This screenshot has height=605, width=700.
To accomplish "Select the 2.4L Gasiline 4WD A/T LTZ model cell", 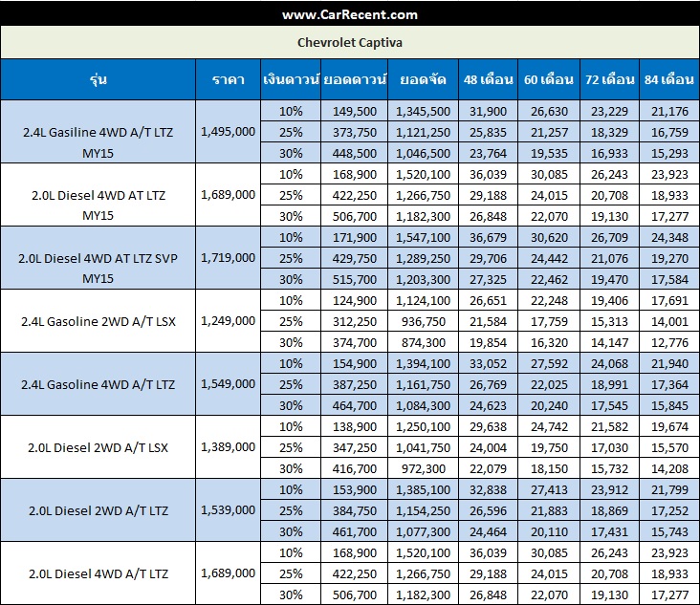I will [x=98, y=132].
